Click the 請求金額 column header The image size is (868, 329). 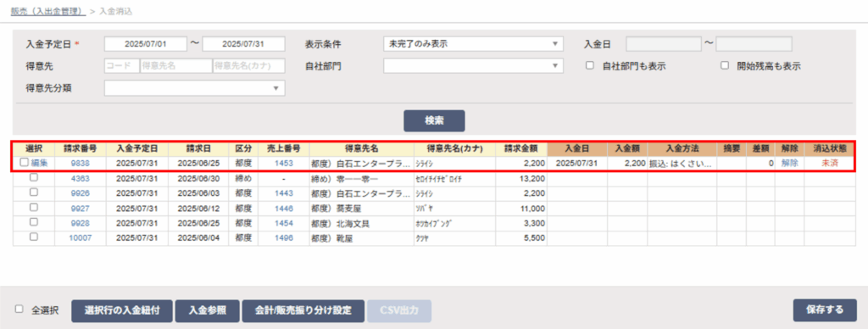(521, 149)
